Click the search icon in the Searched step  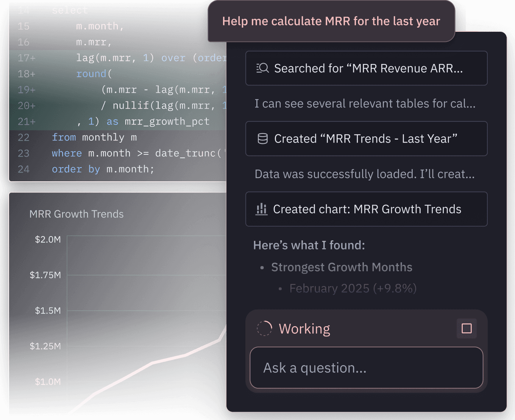point(262,68)
